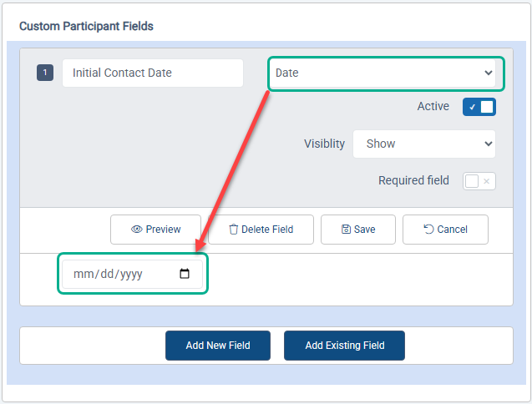Click the eye icon on Preview

[x=137, y=230]
